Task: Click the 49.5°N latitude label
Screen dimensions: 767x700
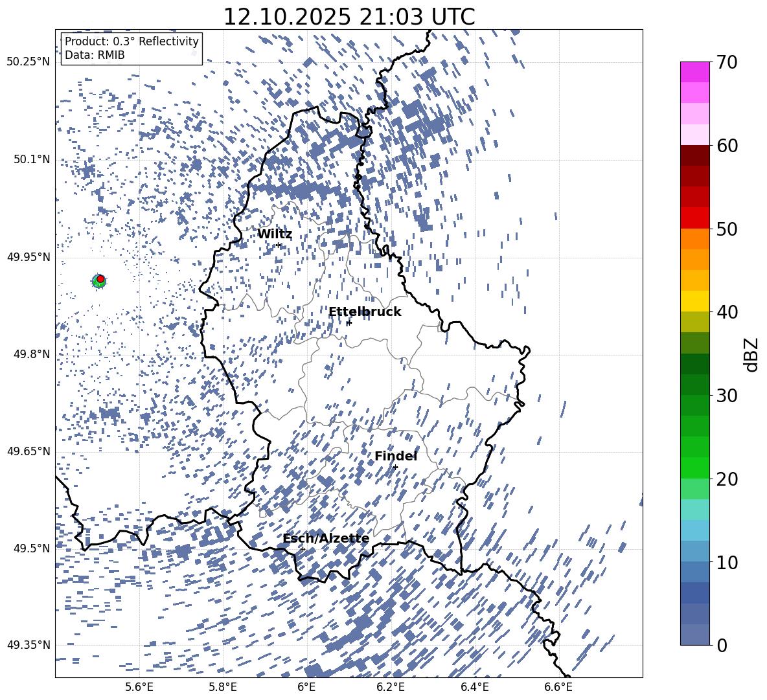Action: 31,548
